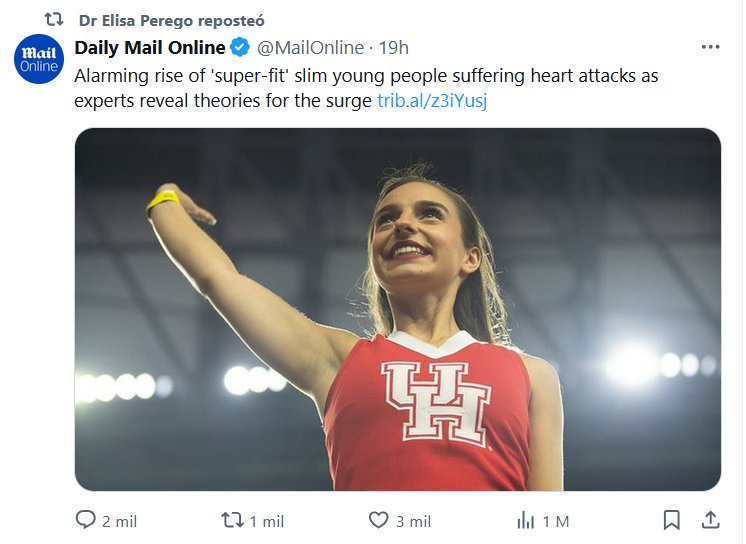The height and width of the screenshot is (544, 746).
Task: Open the view analytics bar chart icon
Action: (526, 521)
